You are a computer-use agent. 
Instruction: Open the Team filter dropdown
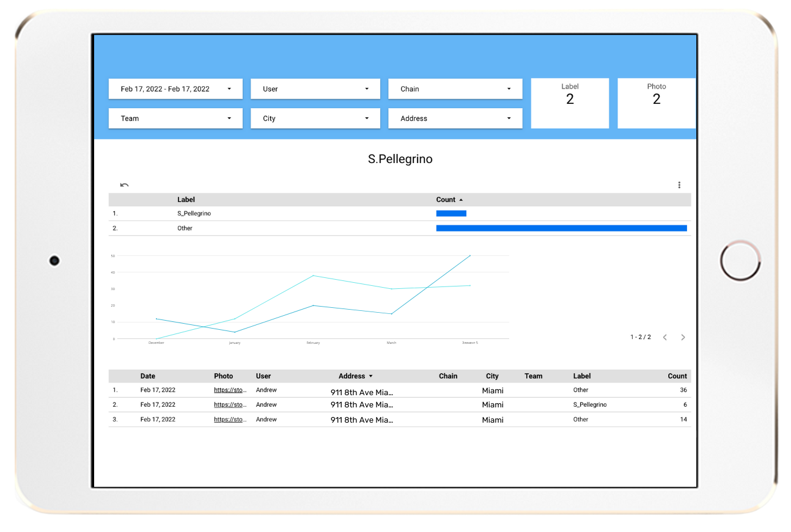[175, 118]
